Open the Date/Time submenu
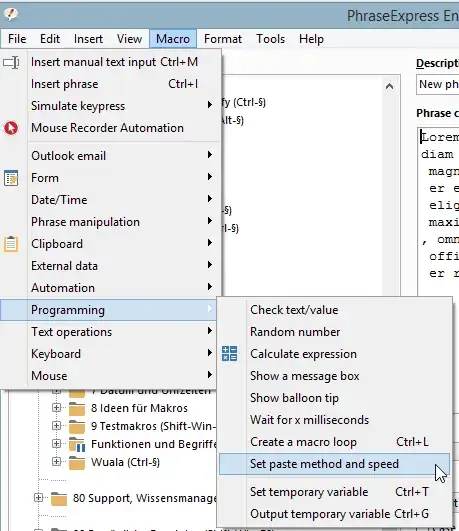The image size is (459, 531). (111, 200)
